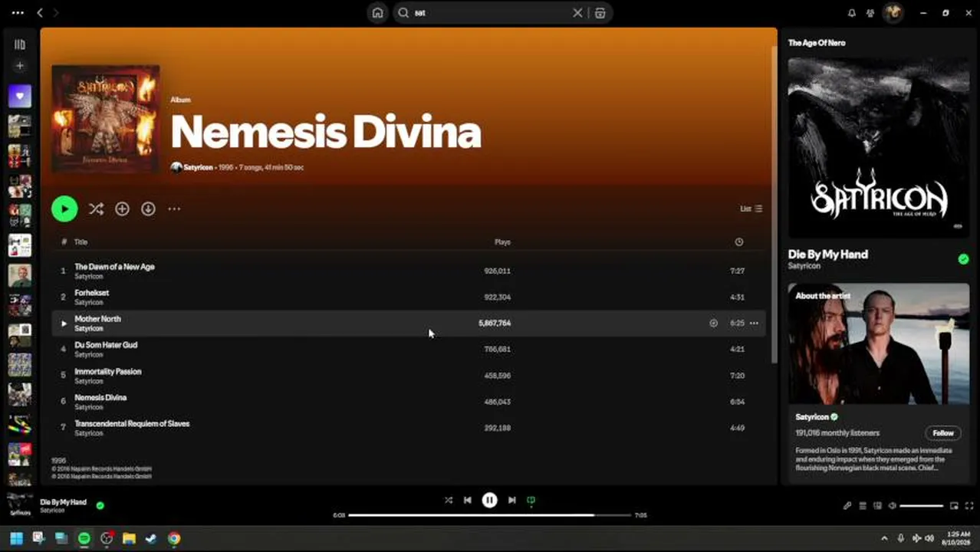Seek on the playback progress bar

489,515
